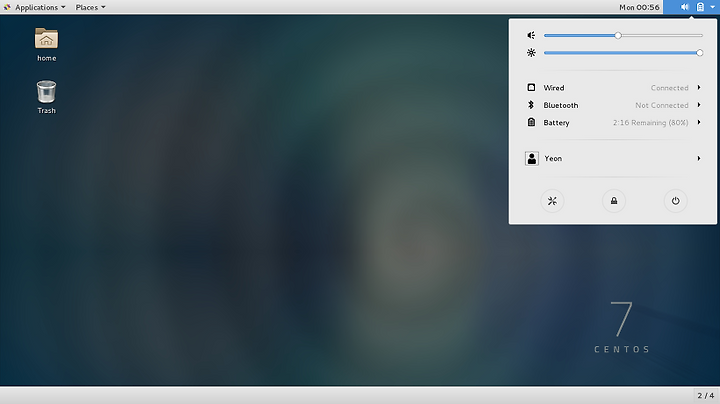
Task: Click the brightness sun icon
Action: (x=531, y=53)
